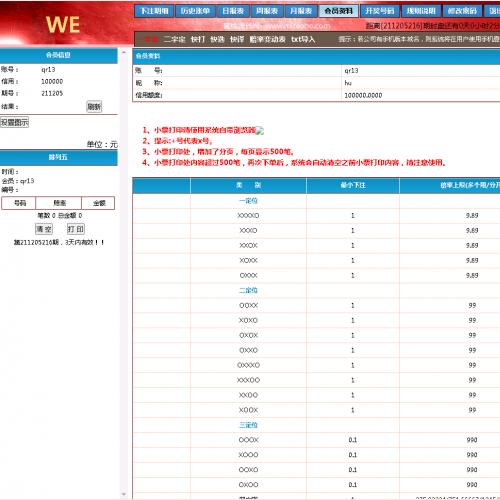Open the 月报表 tab
This screenshot has height=500, width=500.
pyautogui.click(x=301, y=11)
